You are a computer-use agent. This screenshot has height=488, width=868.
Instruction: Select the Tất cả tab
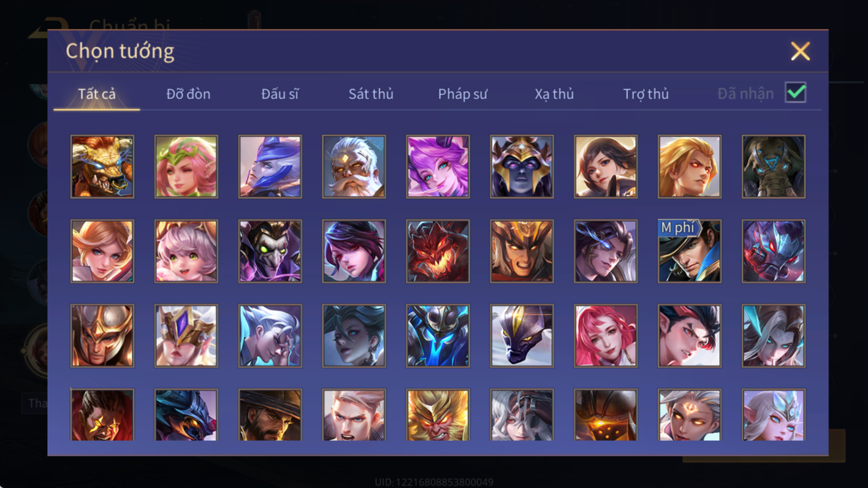[97, 94]
